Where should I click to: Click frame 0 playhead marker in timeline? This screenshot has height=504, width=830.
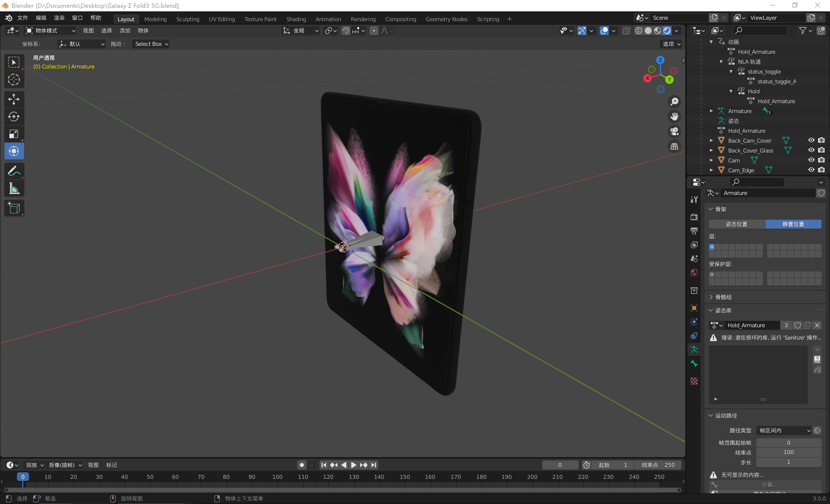click(x=23, y=477)
